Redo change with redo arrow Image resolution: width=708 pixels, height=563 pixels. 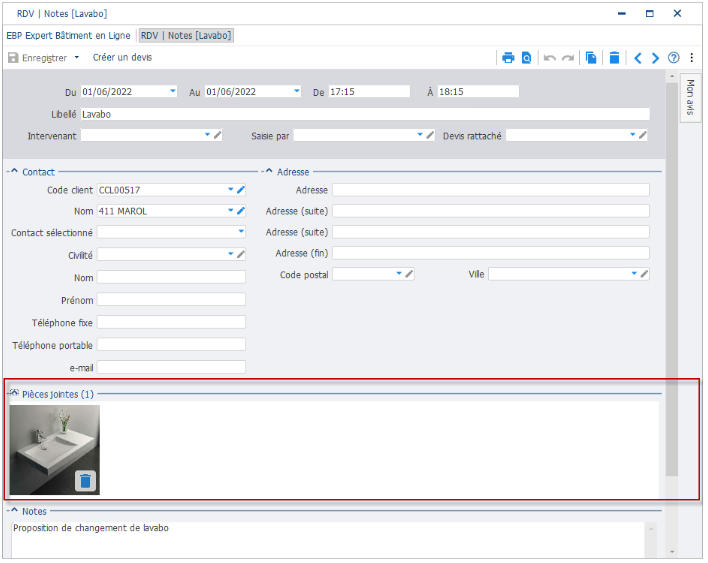coord(568,58)
